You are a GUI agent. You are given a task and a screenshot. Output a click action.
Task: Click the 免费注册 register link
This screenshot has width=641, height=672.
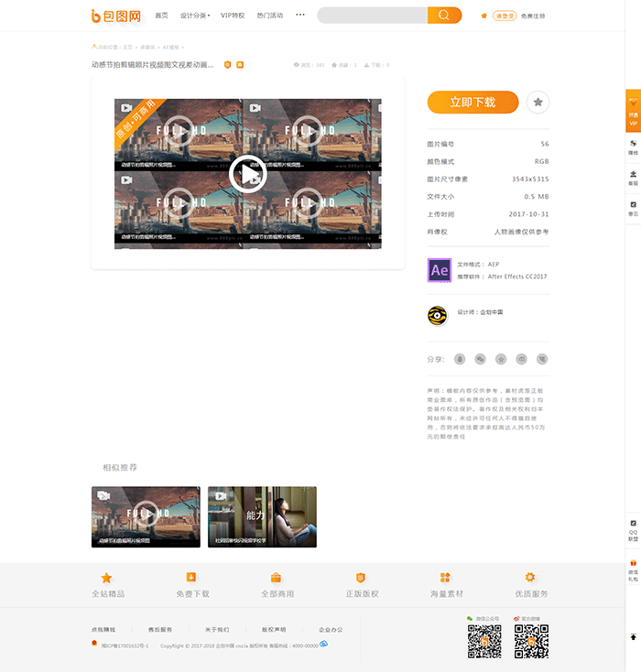(533, 16)
